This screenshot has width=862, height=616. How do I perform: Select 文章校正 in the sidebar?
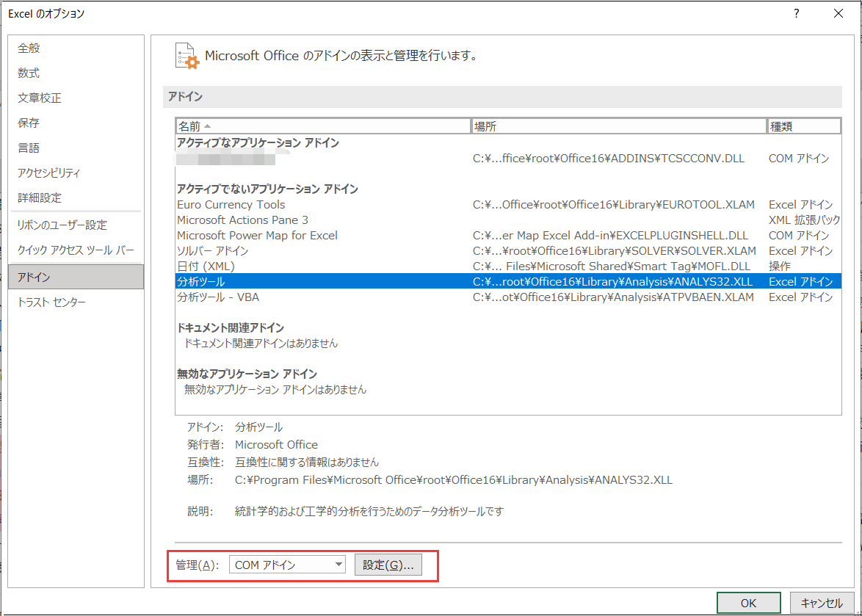[x=40, y=98]
